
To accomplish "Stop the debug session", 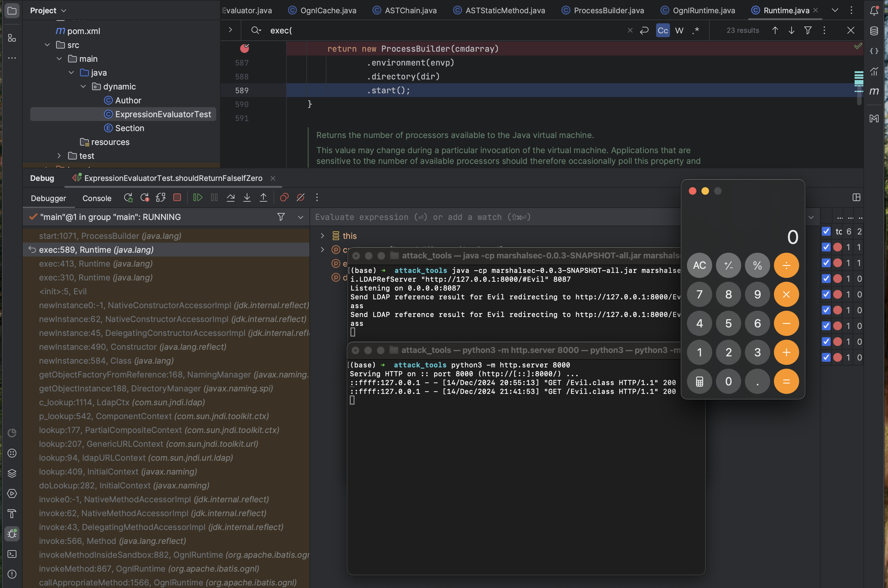I will click(x=177, y=198).
